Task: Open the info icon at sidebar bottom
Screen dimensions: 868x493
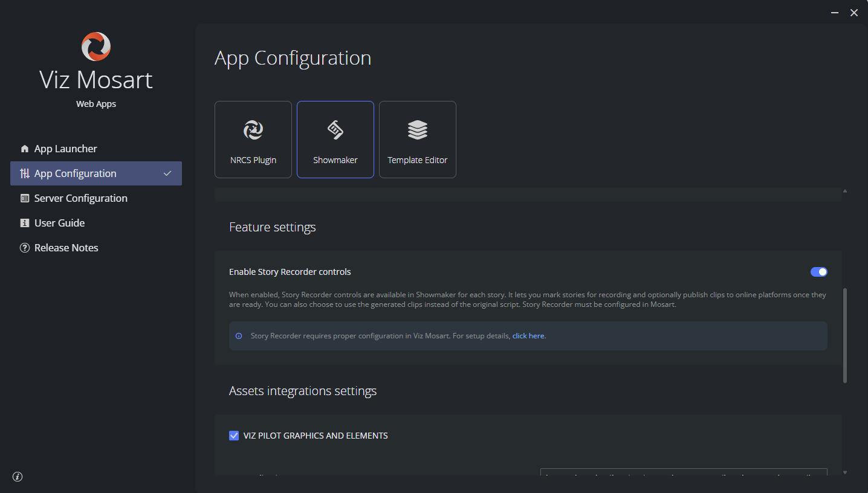Action: pos(18,477)
